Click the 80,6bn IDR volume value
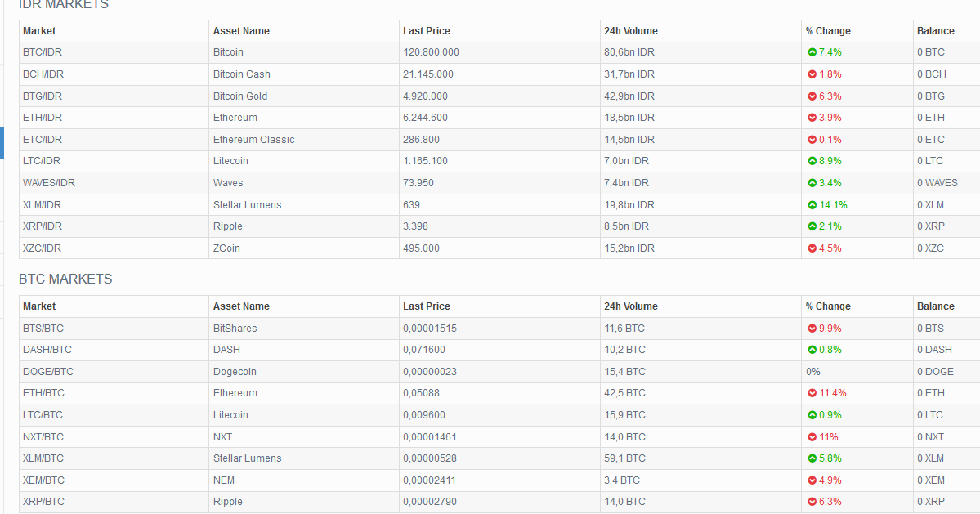 (x=629, y=52)
